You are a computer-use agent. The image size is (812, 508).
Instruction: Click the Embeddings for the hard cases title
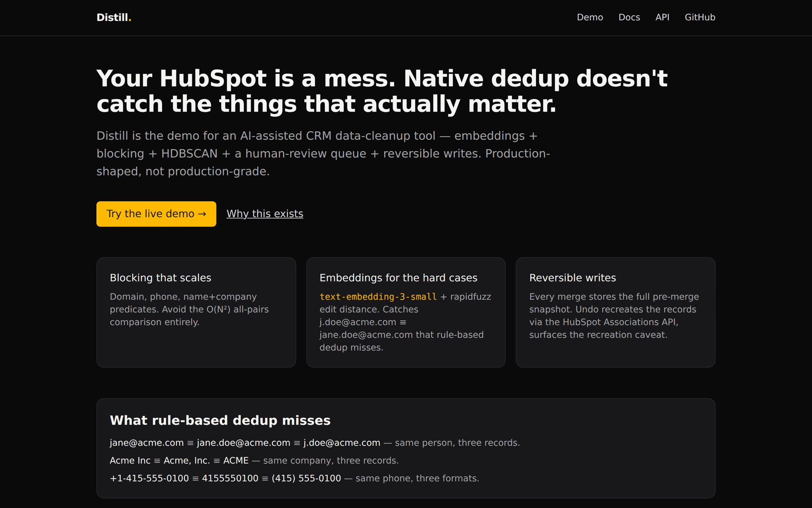398,278
